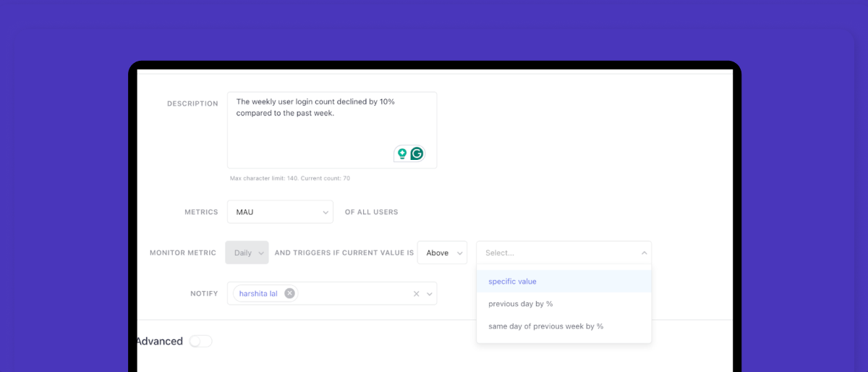Clear all recipients in Notify field
This screenshot has width=868, height=372.
416,294
